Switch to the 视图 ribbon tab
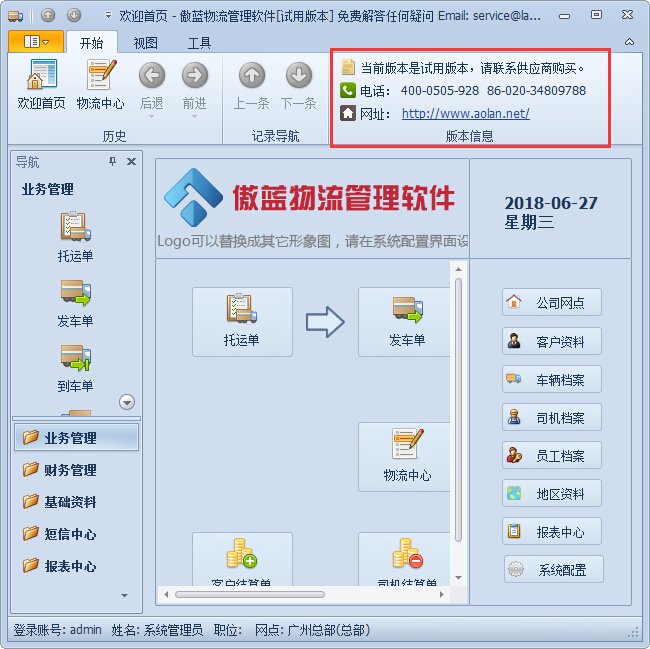650x649 pixels. tap(146, 43)
